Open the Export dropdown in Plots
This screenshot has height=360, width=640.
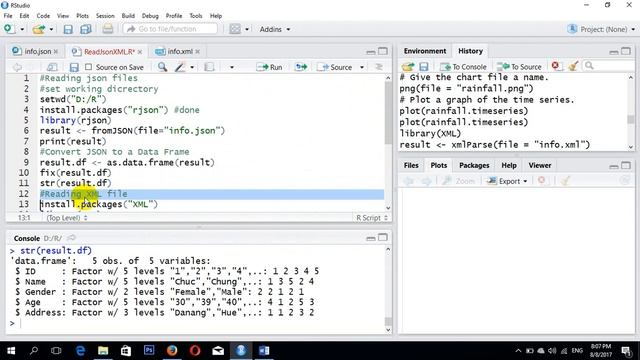507,181
